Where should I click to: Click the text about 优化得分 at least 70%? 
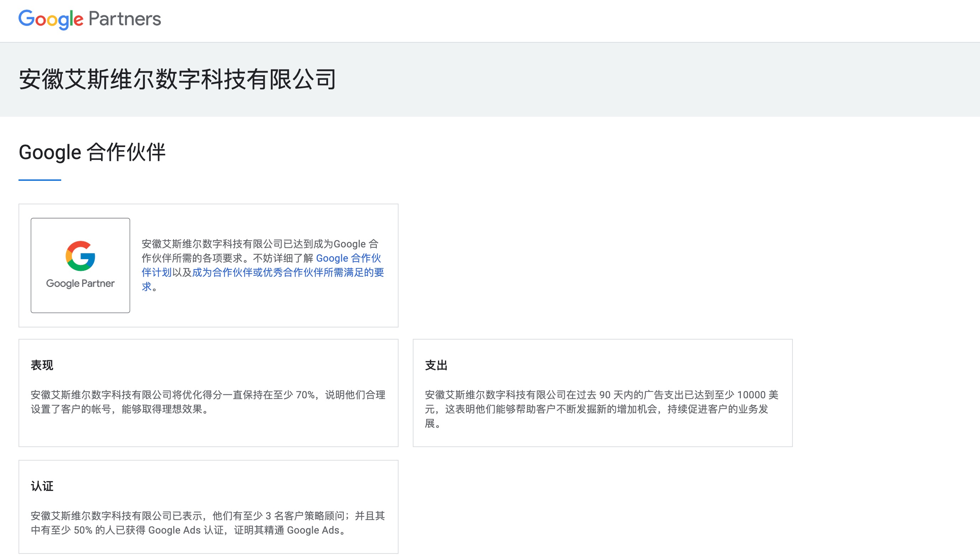click(x=208, y=402)
